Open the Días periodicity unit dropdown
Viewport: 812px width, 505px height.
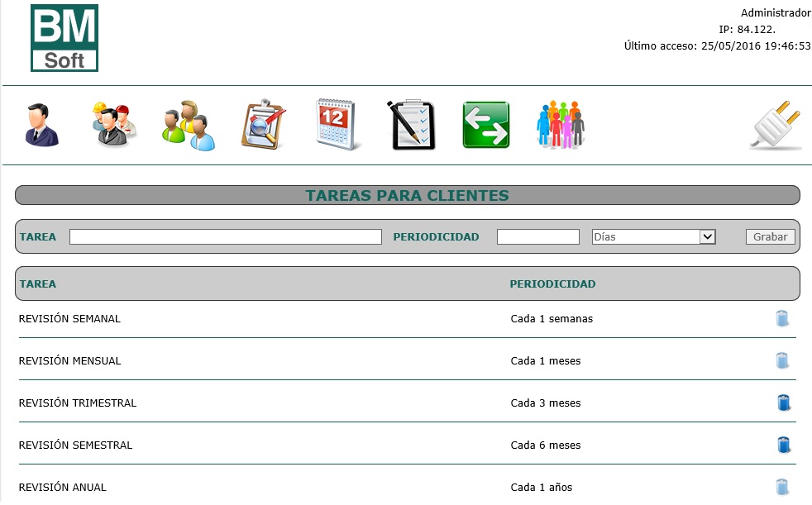pos(653,237)
